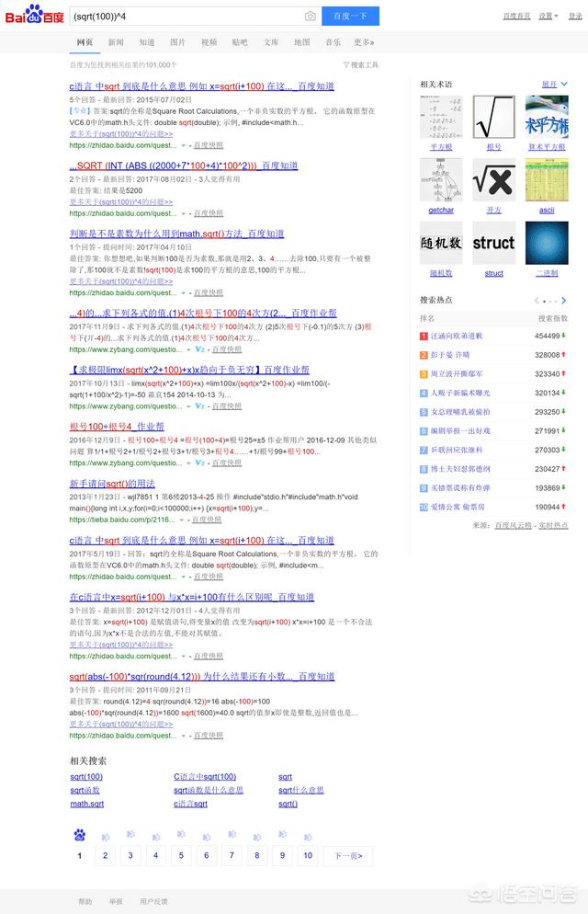Open the 百度风云榜 source link
588x914 pixels.
[x=513, y=525]
